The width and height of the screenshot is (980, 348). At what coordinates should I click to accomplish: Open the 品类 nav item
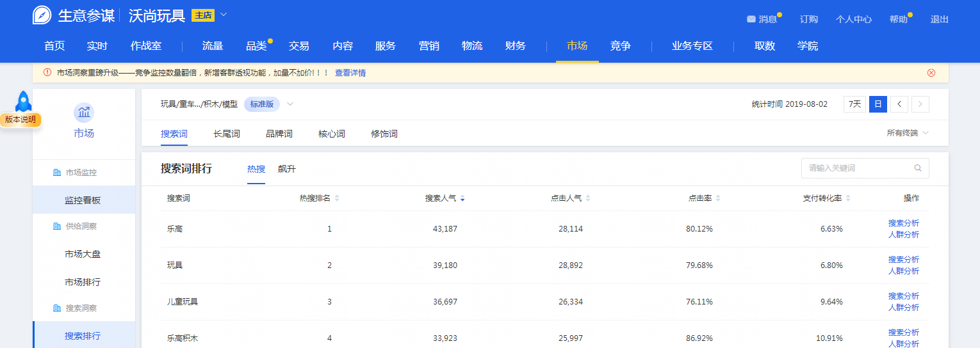click(x=256, y=46)
